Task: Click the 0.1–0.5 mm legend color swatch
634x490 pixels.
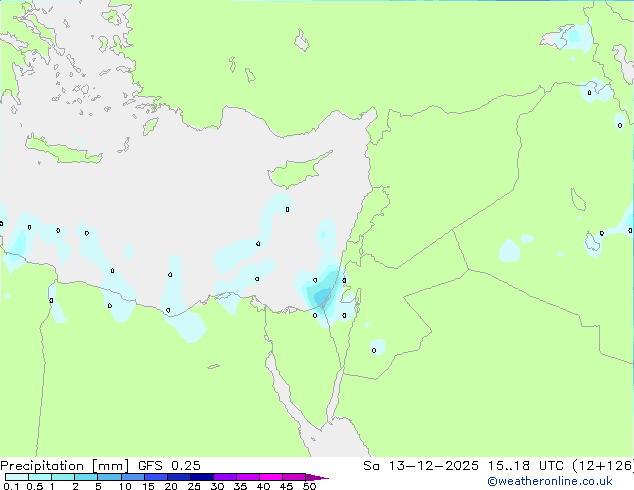Action: coord(17,477)
